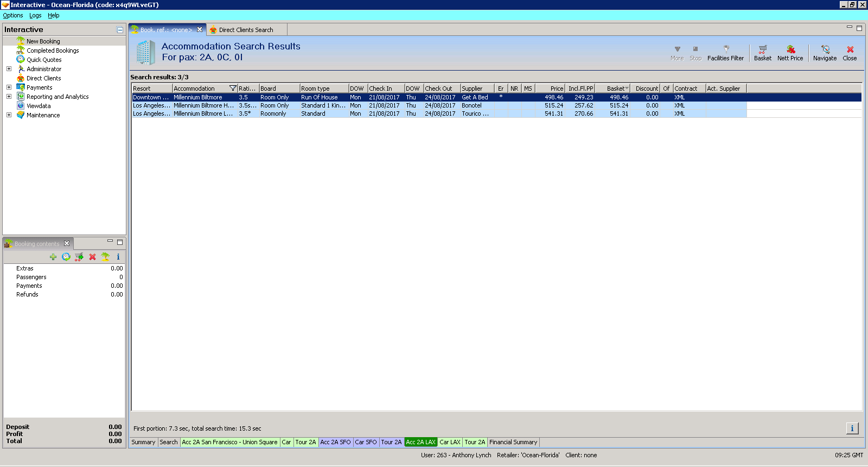This screenshot has height=467, width=868.
Task: Toggle sort arrow on Basket column header
Action: 627,89
